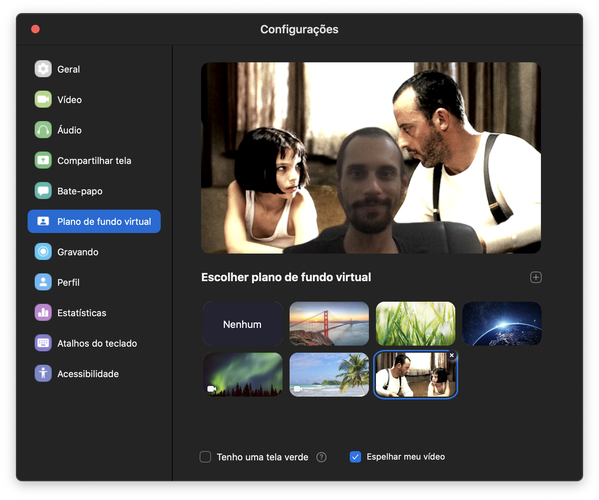Choose Nenhum to remove virtual background
This screenshot has width=599, height=500.
(x=243, y=324)
